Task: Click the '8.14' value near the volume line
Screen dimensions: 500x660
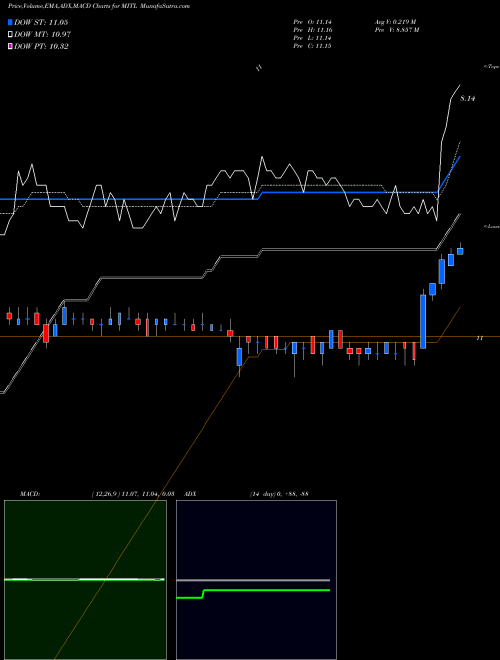Action: (467, 98)
